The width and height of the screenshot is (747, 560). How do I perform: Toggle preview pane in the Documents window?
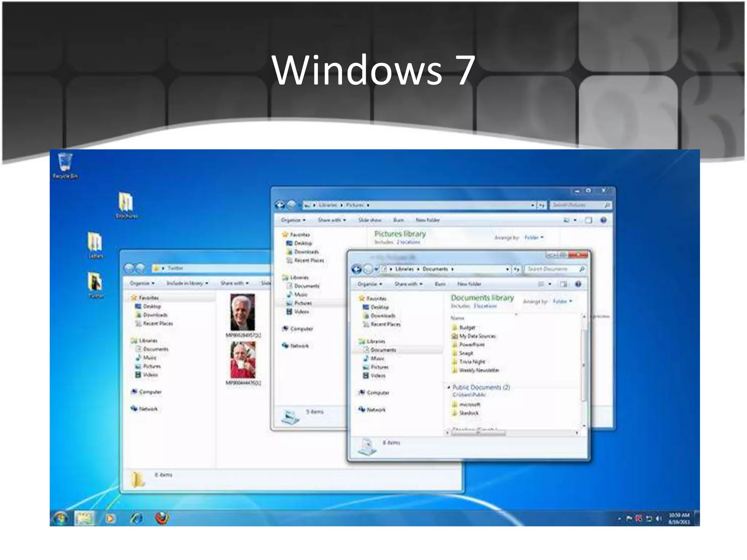tap(564, 284)
